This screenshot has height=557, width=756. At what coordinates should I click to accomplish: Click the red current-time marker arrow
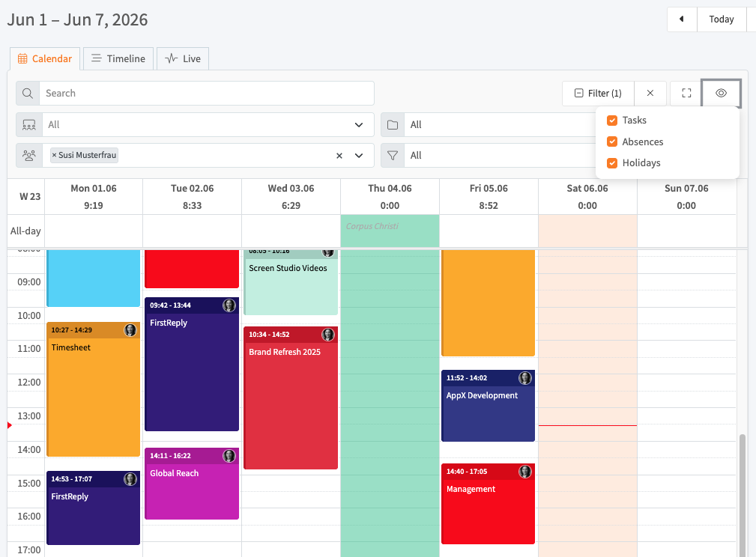[x=10, y=425]
